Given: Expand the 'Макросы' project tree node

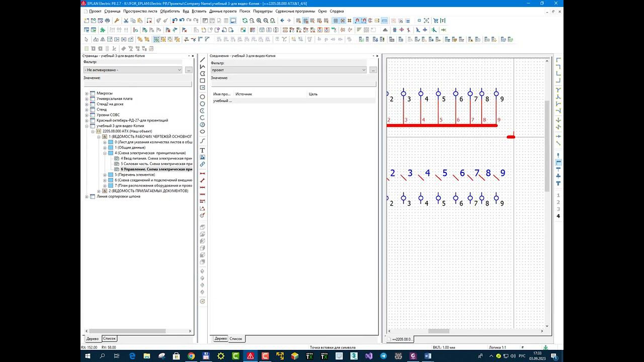Looking at the screenshot, I should pyautogui.click(x=87, y=94).
